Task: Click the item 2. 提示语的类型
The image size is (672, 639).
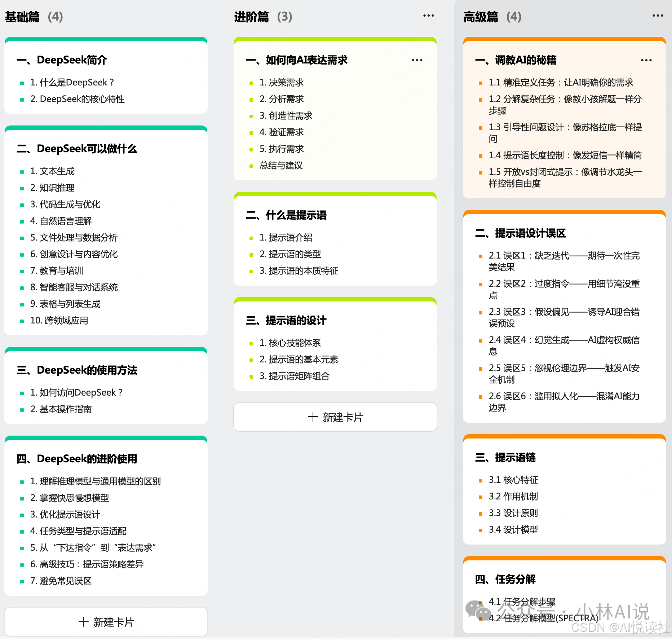Action: coord(290,254)
